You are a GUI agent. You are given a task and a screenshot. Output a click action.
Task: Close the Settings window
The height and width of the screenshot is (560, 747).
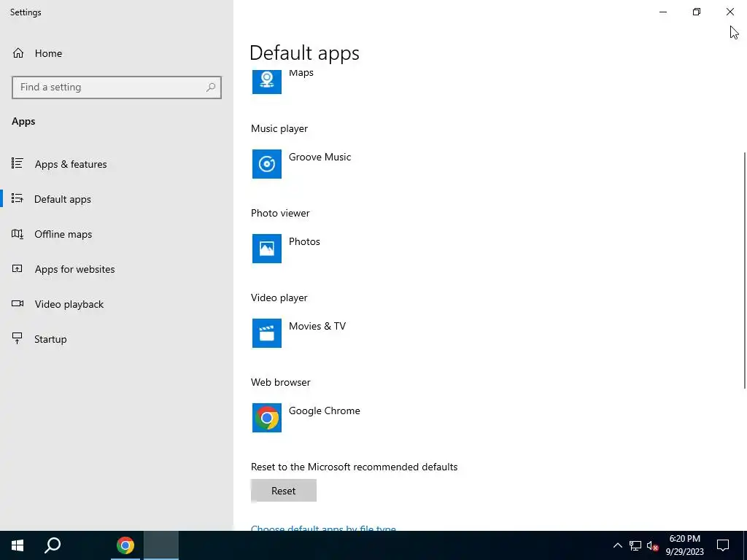pyautogui.click(x=729, y=12)
